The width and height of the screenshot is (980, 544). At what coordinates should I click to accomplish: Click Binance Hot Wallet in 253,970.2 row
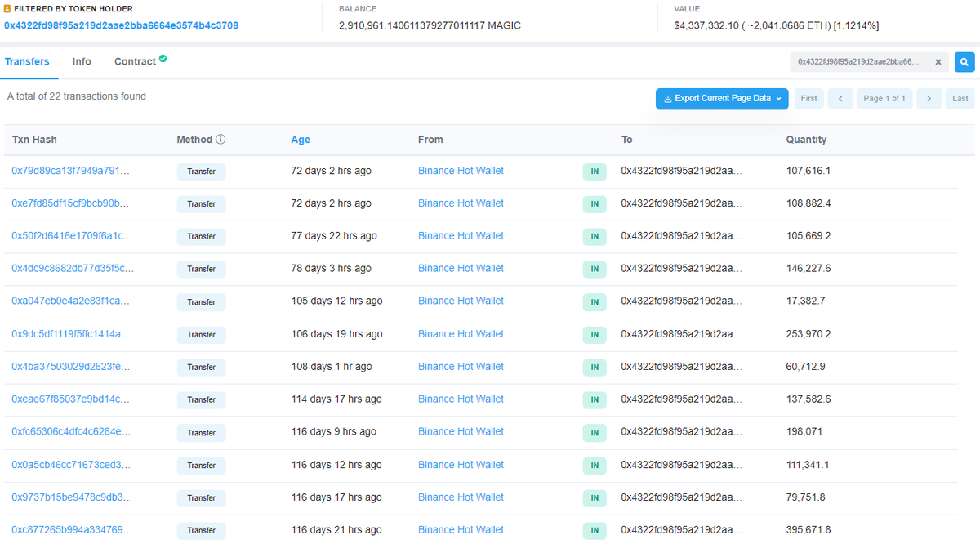461,334
